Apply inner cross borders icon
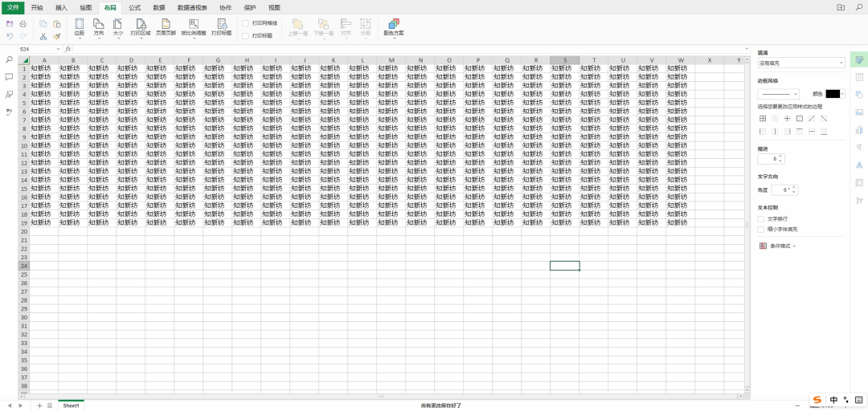Image resolution: width=868 pixels, height=411 pixels. coord(787,118)
